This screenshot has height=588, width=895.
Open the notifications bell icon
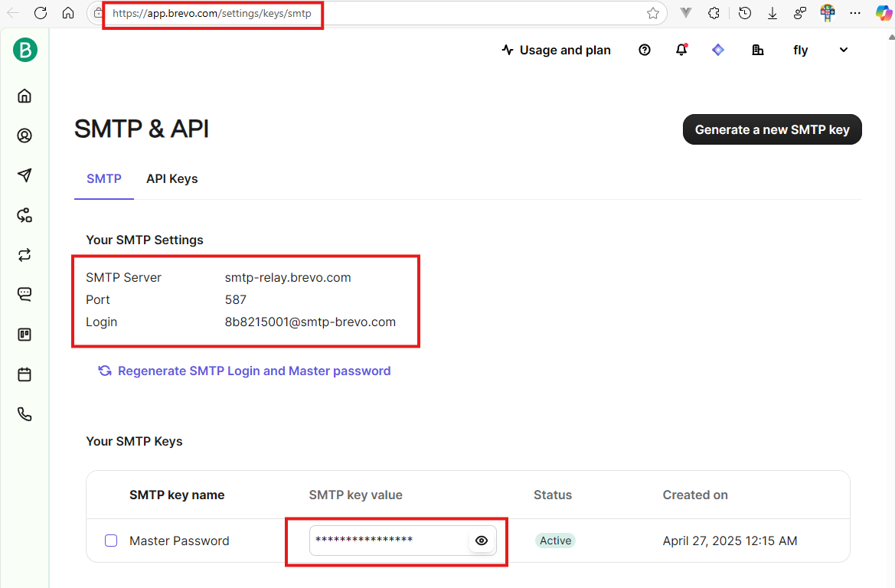681,50
